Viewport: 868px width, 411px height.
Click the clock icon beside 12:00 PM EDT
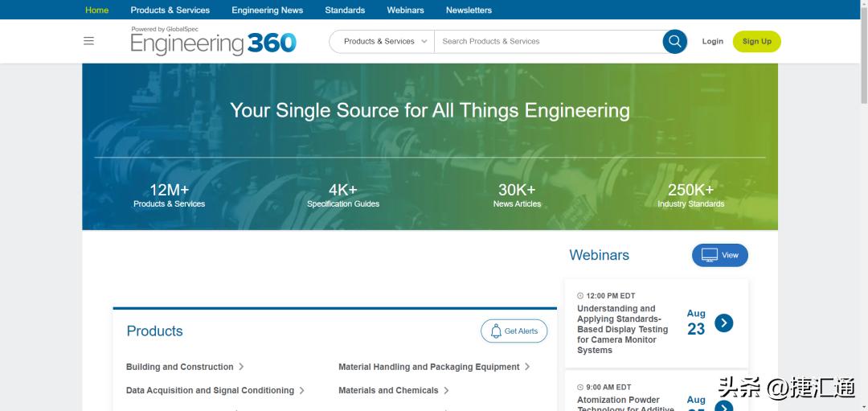[580, 296]
